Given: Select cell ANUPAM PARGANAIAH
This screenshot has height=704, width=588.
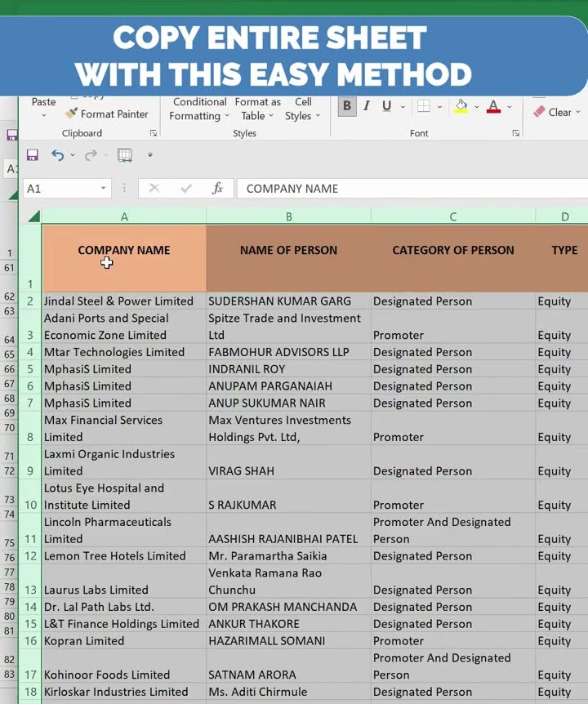Looking at the screenshot, I should click(x=288, y=386).
